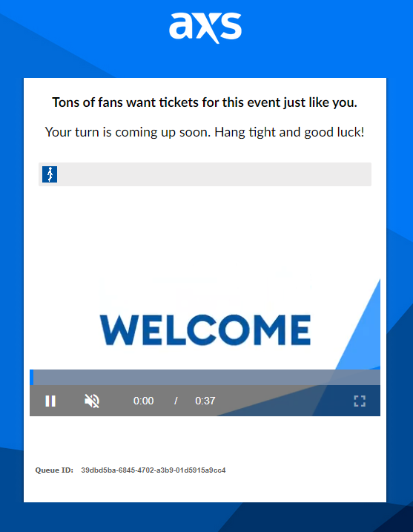
Task: Click the 0:00 elapsed time display
Action: 143,401
